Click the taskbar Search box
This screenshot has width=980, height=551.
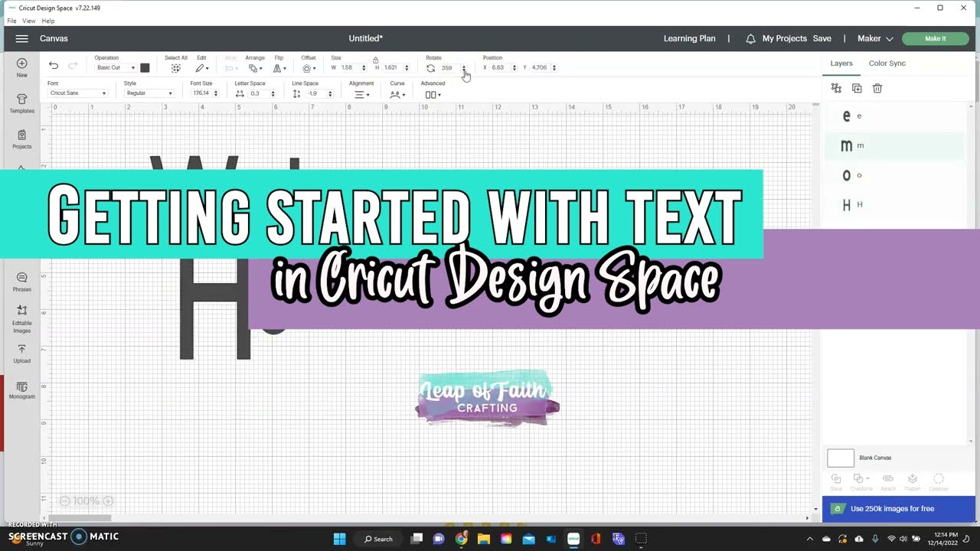click(x=378, y=539)
